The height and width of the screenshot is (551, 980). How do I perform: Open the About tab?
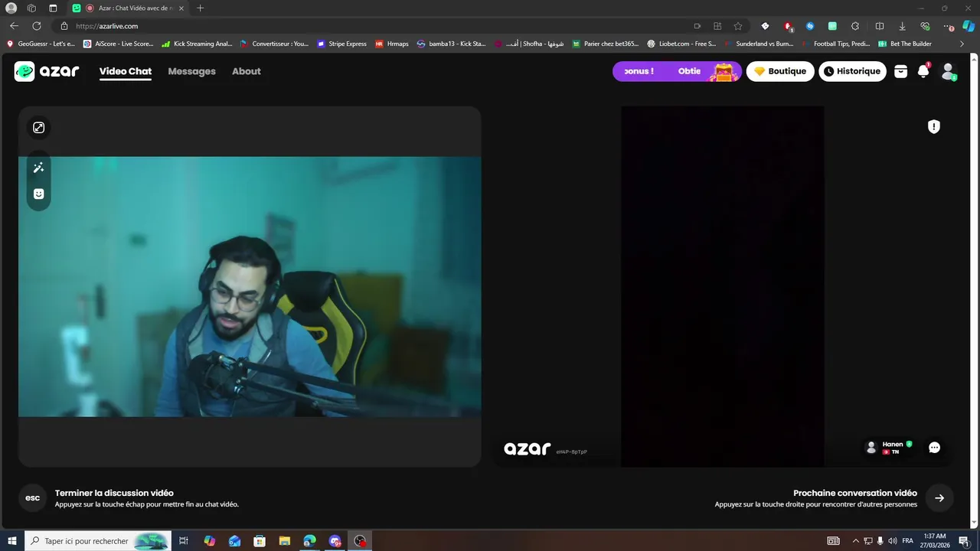click(247, 71)
